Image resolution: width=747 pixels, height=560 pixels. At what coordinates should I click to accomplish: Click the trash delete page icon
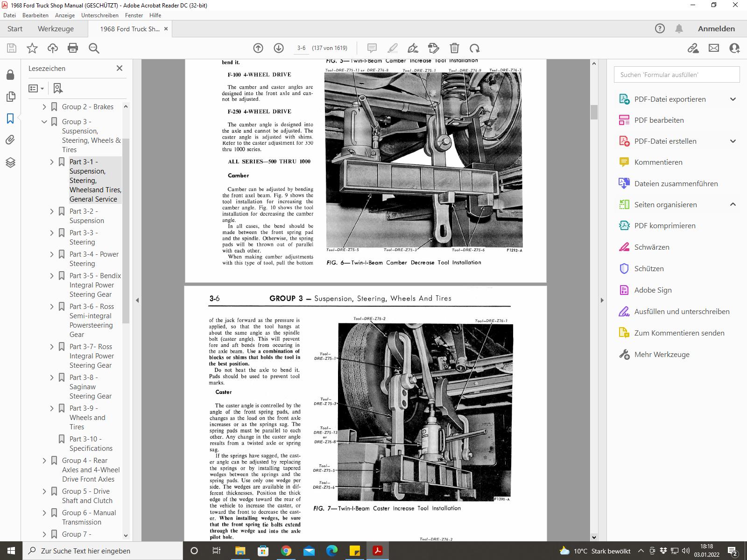454,48
